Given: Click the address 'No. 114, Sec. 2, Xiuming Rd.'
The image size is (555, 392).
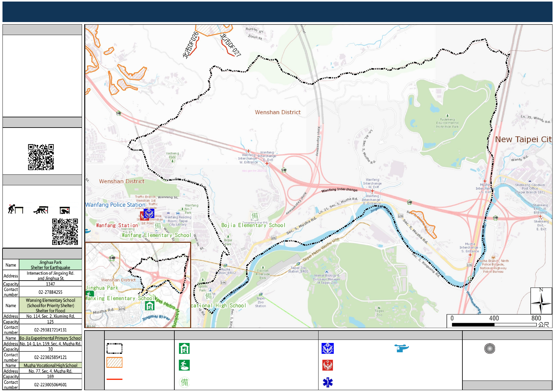Looking at the screenshot, I should [50, 316].
